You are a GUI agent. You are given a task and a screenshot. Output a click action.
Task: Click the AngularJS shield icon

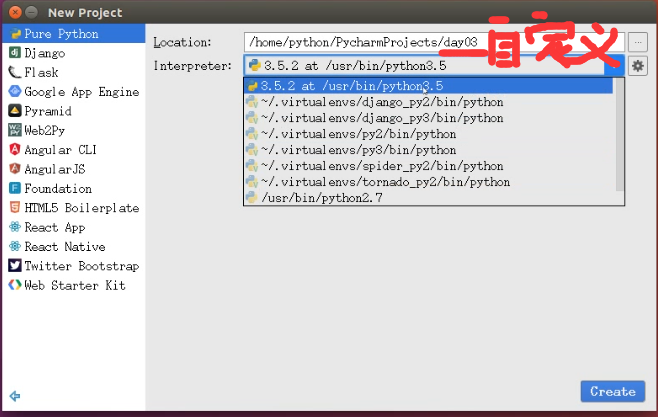(15, 168)
